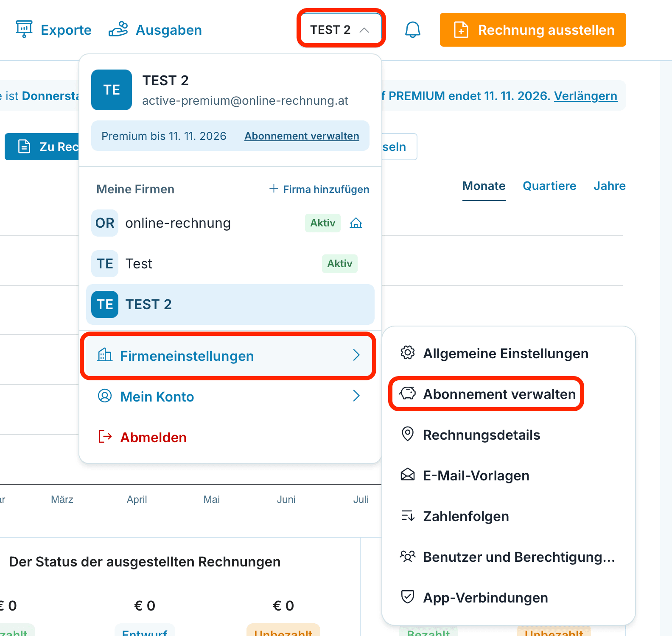Click the sort icon for Zahlenfolgen
The height and width of the screenshot is (636, 672).
pos(407,516)
